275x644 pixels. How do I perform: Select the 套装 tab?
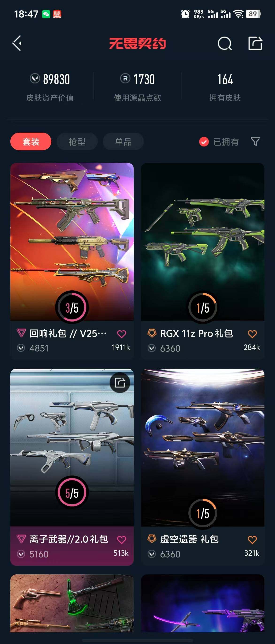(x=31, y=142)
